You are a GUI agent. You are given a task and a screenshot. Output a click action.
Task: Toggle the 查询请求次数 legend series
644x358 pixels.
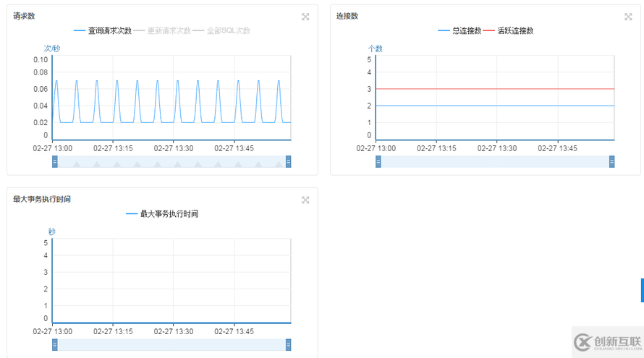point(103,31)
